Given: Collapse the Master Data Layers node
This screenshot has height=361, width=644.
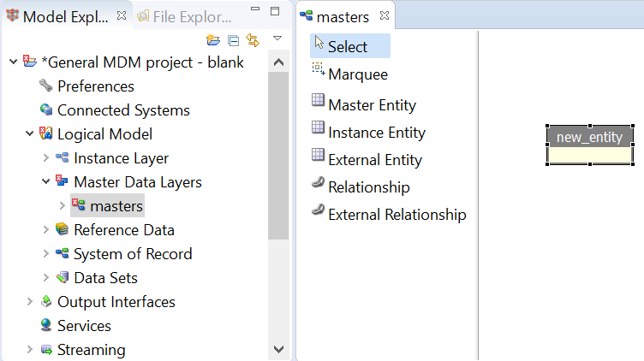Looking at the screenshot, I should pyautogui.click(x=46, y=182).
